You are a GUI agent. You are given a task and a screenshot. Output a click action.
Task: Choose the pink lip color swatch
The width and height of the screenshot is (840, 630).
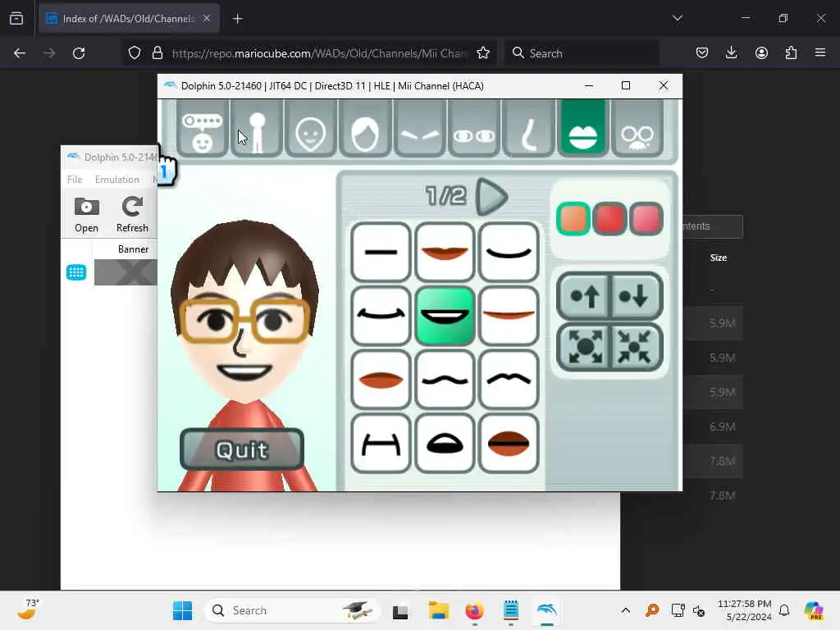(646, 218)
